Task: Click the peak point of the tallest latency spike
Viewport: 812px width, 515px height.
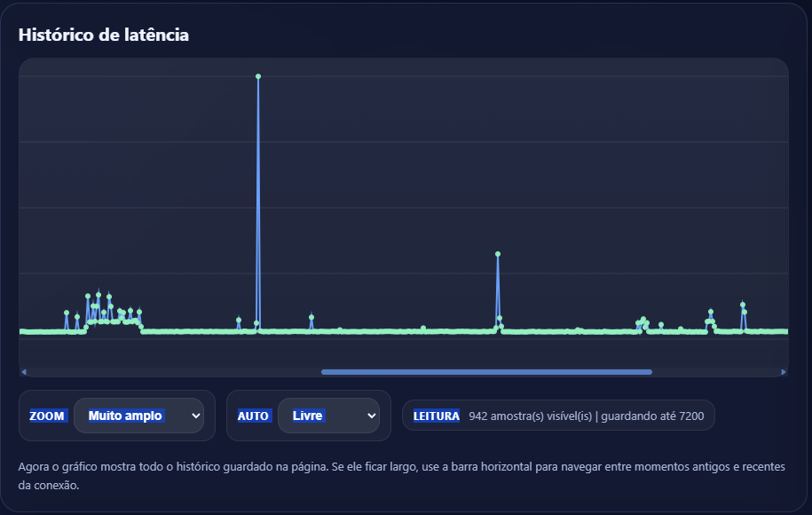Action: coord(258,76)
